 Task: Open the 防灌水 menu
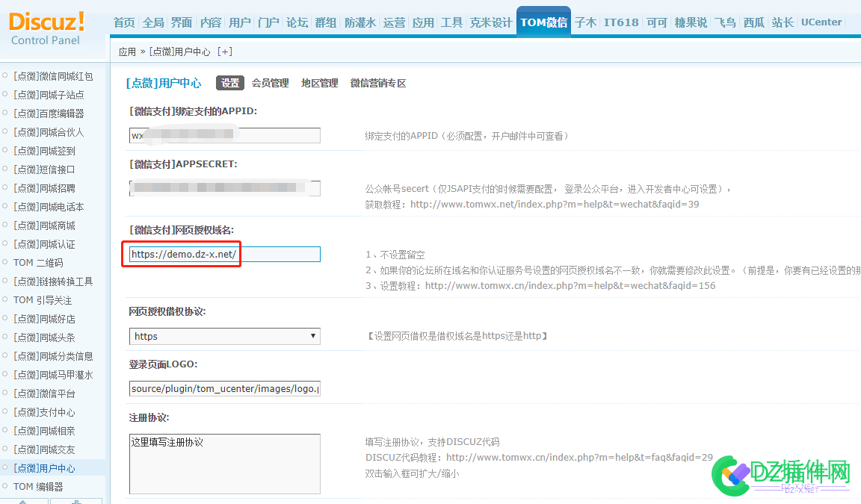359,22
